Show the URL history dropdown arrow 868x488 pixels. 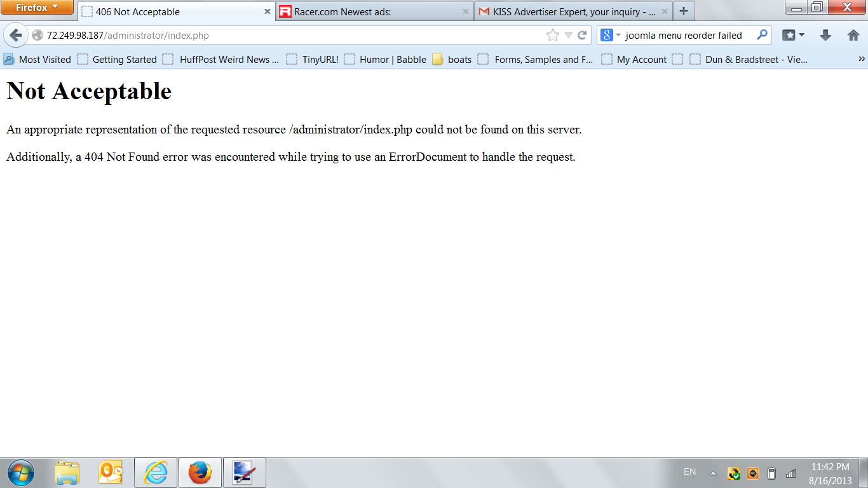click(568, 36)
